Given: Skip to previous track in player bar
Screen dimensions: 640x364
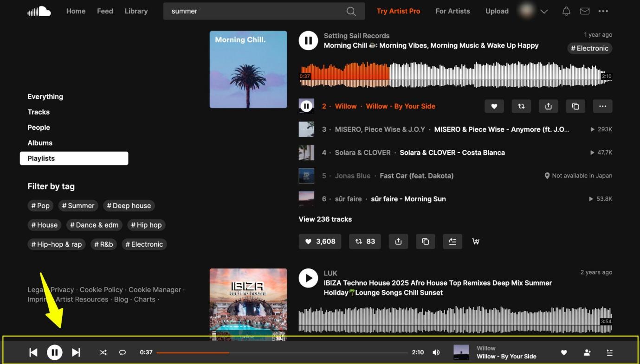Looking at the screenshot, I should coord(33,352).
